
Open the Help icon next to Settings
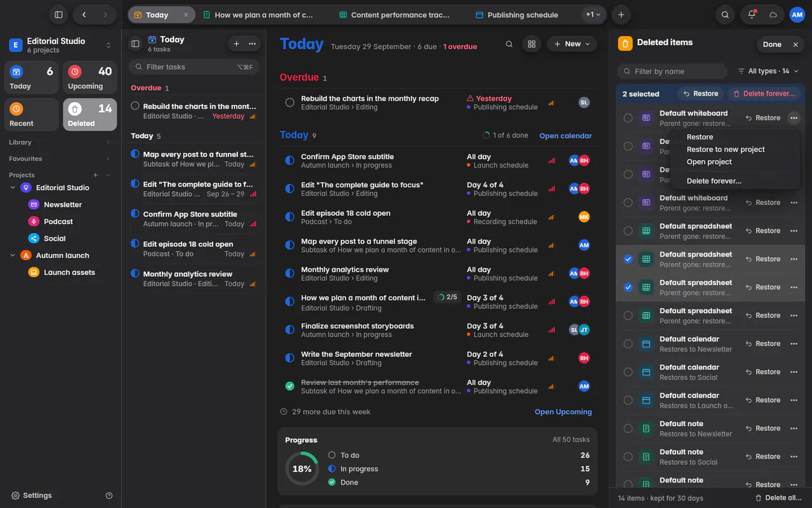coord(109,495)
